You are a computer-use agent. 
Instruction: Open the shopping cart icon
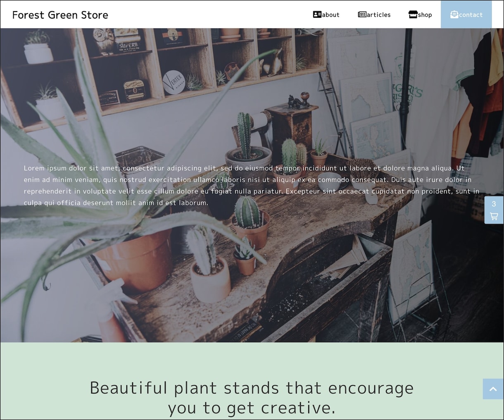pyautogui.click(x=494, y=216)
